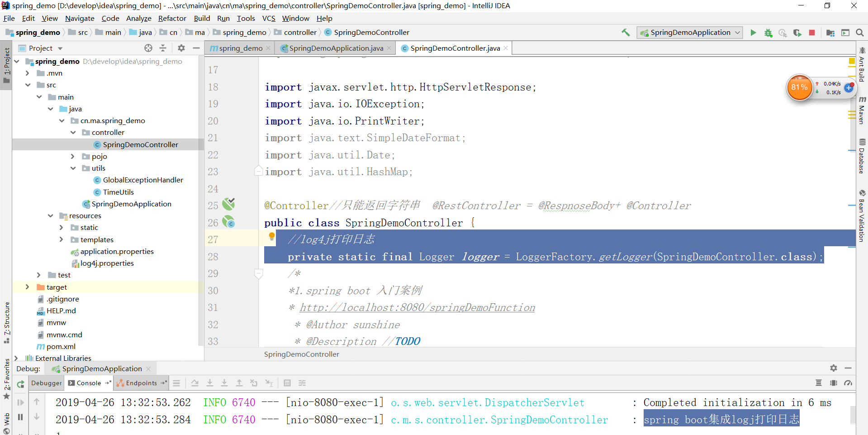
Task: Run SpringDemoApplication with green play icon
Action: pyautogui.click(x=753, y=33)
